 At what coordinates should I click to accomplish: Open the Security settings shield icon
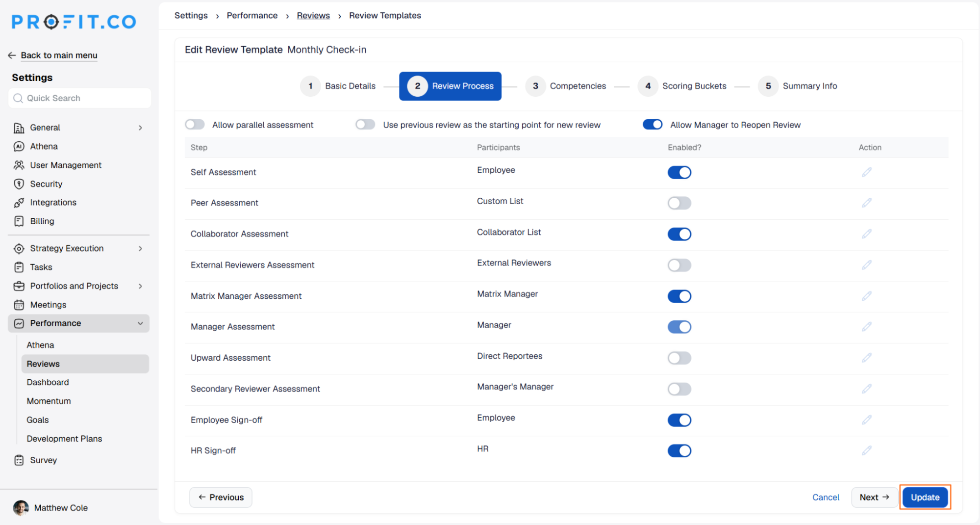(x=19, y=184)
